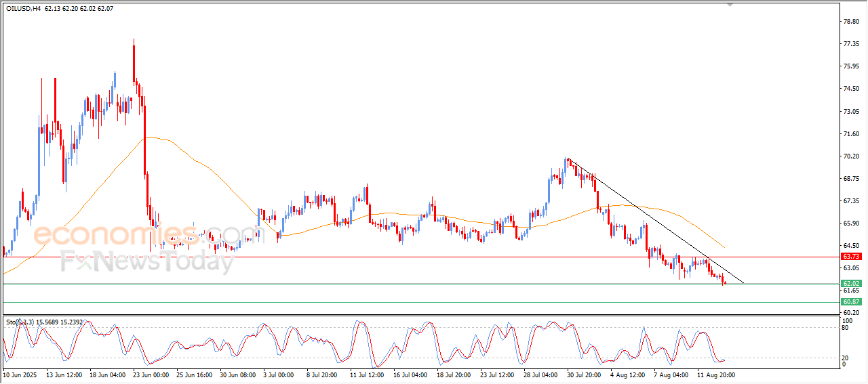Click the 18 Jun 04:00 time label
This screenshot has width=868, height=384.
point(107,374)
